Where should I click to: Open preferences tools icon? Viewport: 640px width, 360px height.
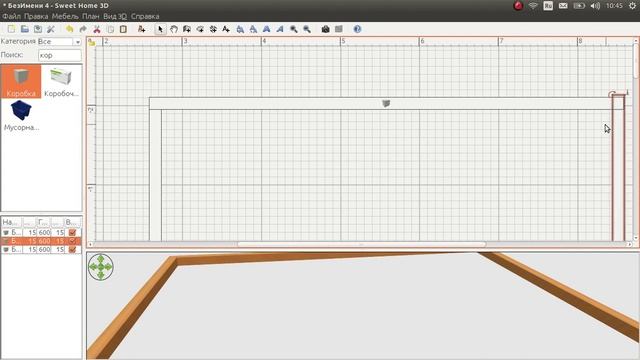tap(51, 29)
